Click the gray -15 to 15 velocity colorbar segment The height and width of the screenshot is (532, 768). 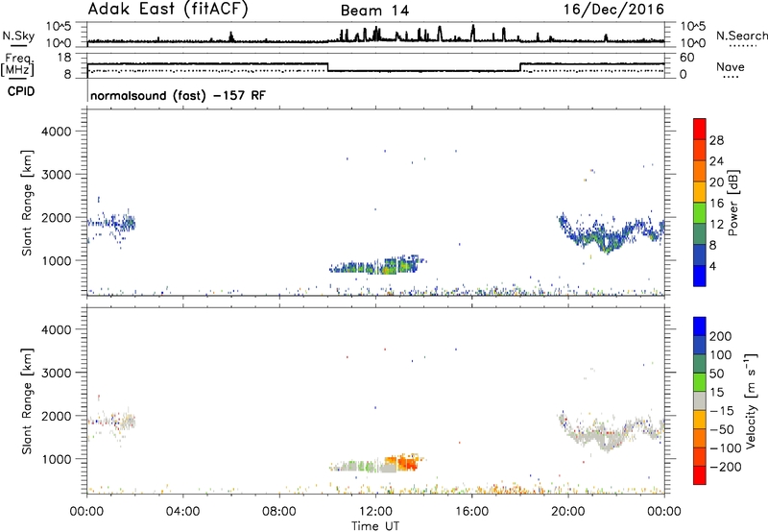coord(700,400)
